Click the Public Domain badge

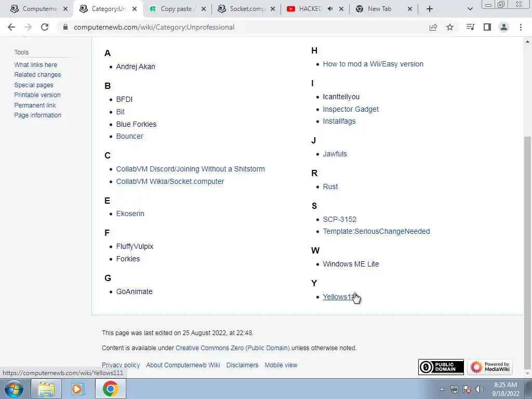pyautogui.click(x=441, y=367)
